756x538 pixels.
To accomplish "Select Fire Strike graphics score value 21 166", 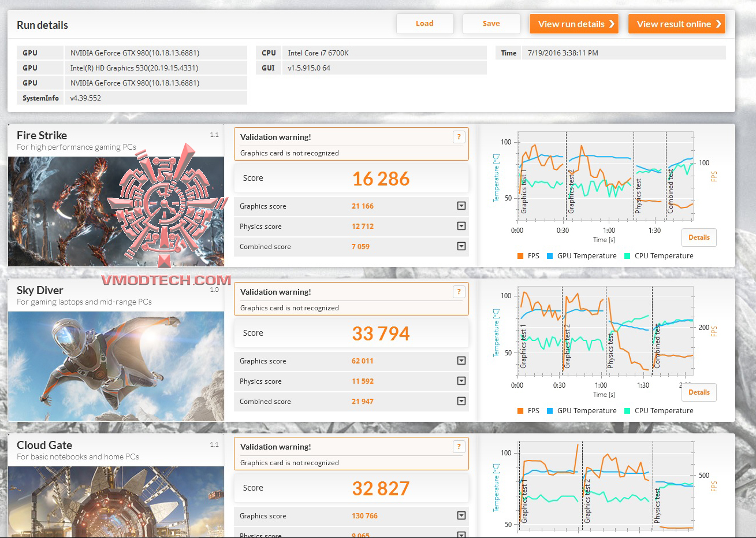I will (363, 206).
